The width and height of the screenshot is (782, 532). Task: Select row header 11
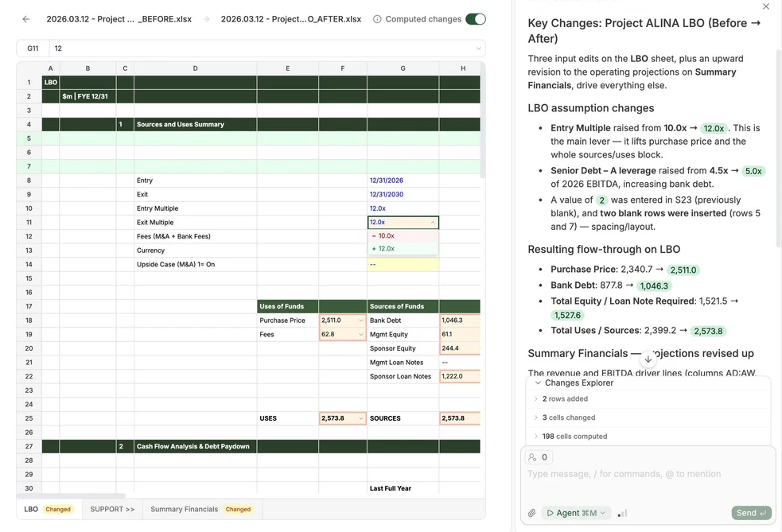(29, 223)
